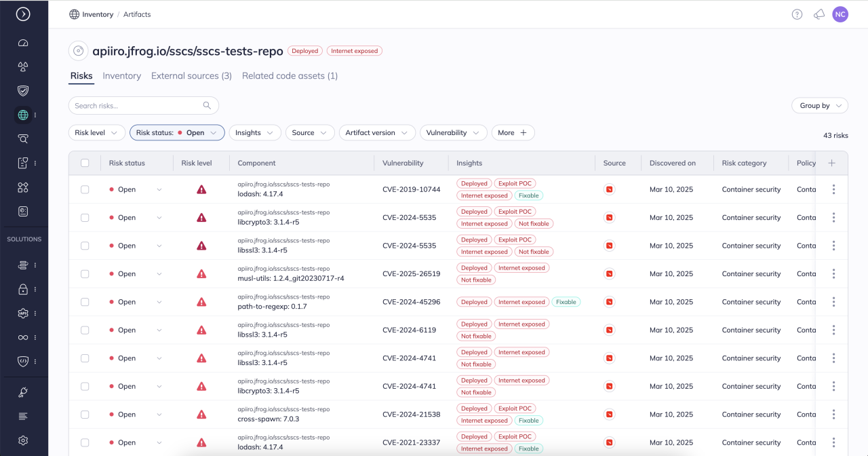Image resolution: width=868 pixels, height=456 pixels.
Task: Check the musl-utils row checkbox
Action: click(85, 274)
